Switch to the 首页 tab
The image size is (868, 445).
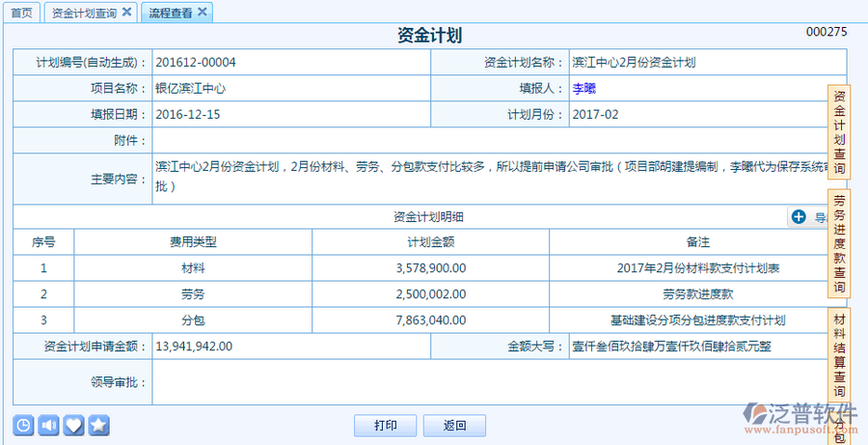pos(22,13)
